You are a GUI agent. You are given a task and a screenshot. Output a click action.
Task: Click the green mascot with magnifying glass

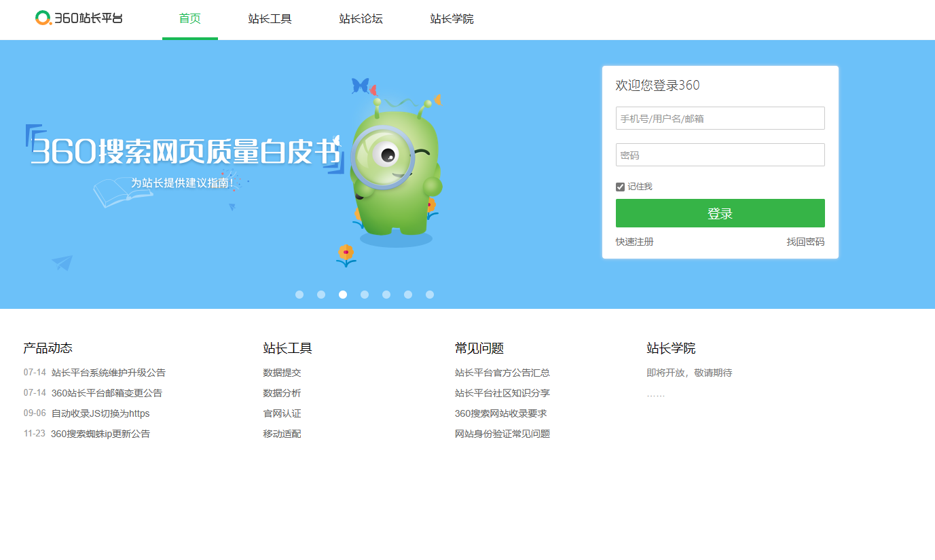395,173
